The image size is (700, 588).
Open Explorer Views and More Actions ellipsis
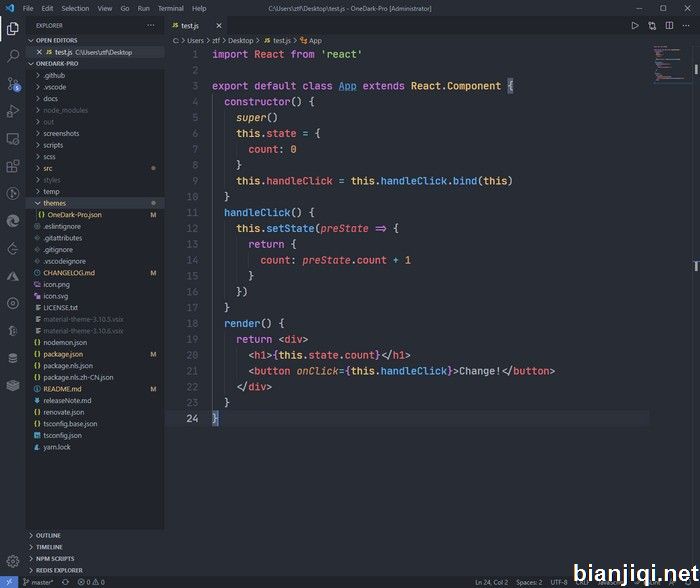point(151,25)
